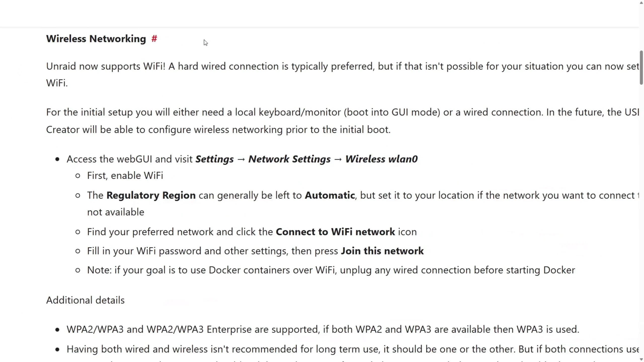The image size is (644, 362).
Task: Click the 'WPA2/WPA3 and WPA2/WPA3 Enterprise' bullet
Action: 323,329
